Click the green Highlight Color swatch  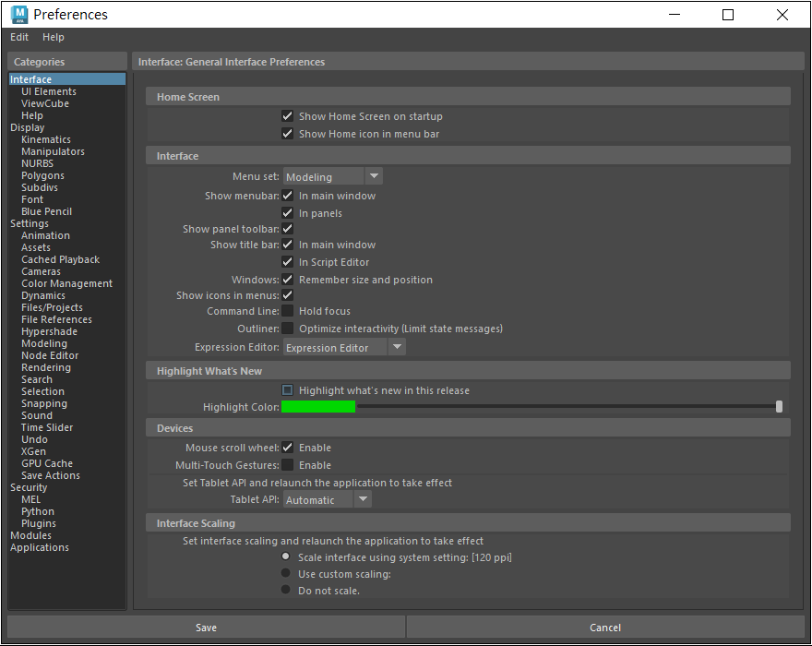318,407
